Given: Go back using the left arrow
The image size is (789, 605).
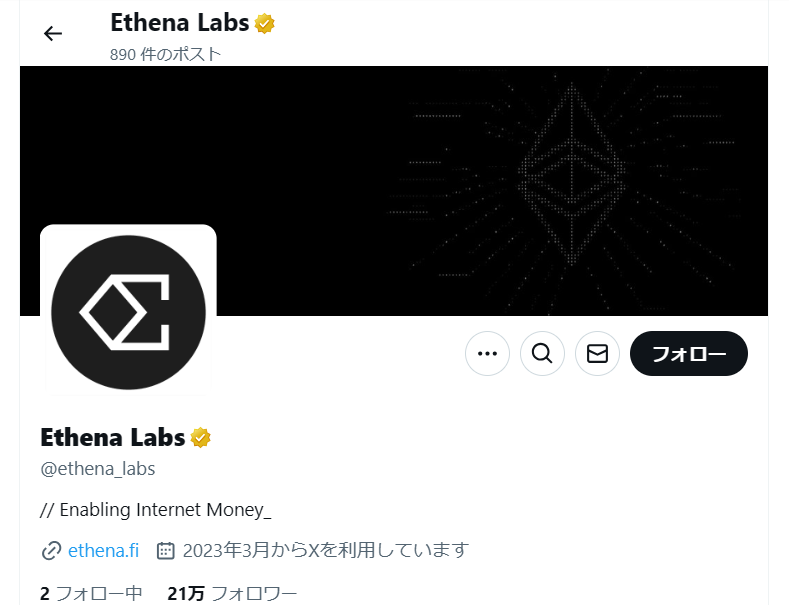Looking at the screenshot, I should coord(53,34).
